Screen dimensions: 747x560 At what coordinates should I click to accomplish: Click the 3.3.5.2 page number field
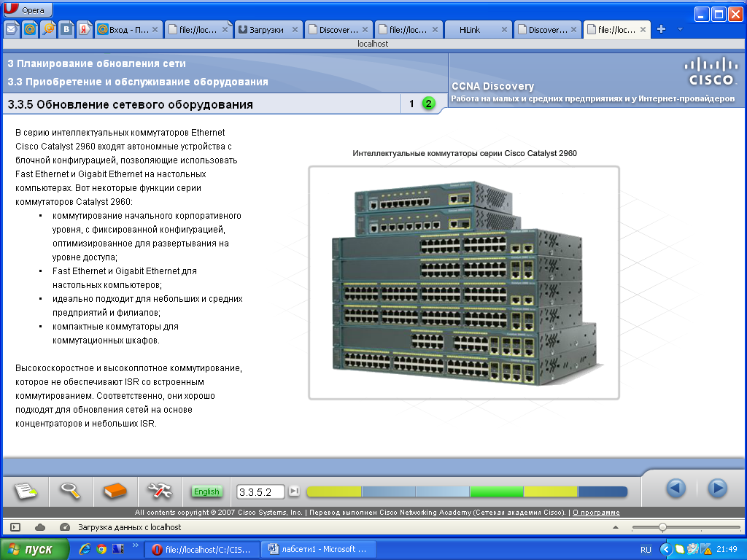[260, 492]
